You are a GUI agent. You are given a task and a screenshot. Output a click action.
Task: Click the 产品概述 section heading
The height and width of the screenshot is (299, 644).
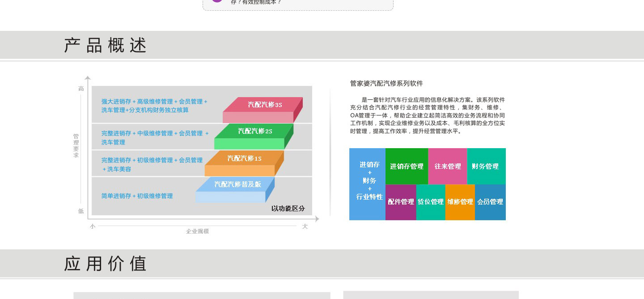(x=106, y=45)
